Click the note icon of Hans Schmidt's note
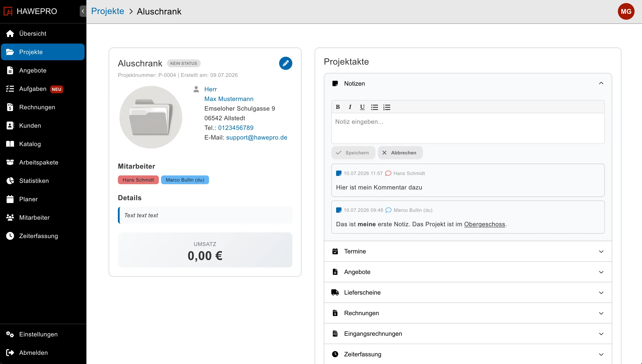This screenshot has height=364, width=642. [339, 173]
